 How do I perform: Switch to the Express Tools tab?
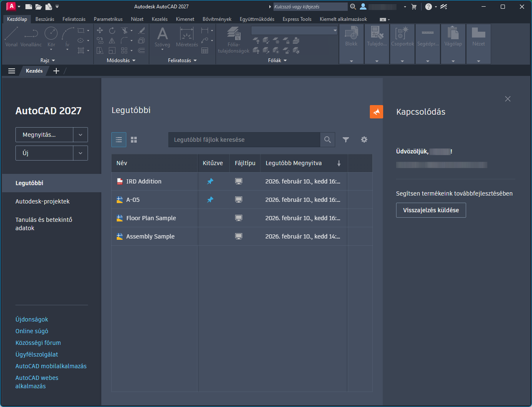(x=297, y=19)
